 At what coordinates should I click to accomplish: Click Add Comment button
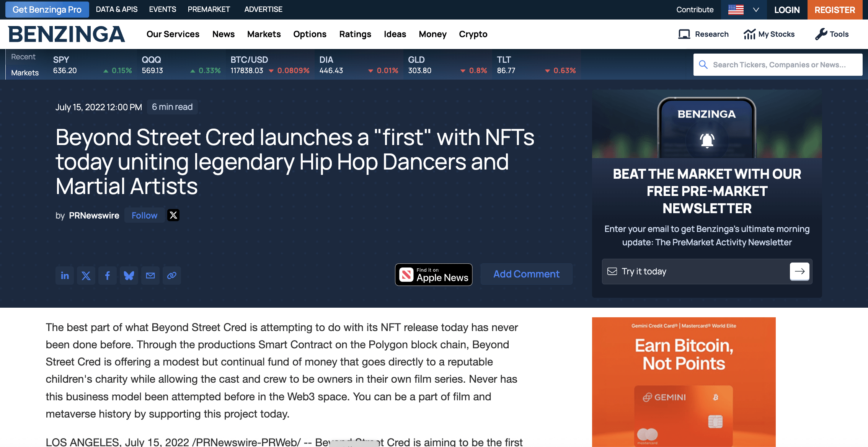click(526, 274)
